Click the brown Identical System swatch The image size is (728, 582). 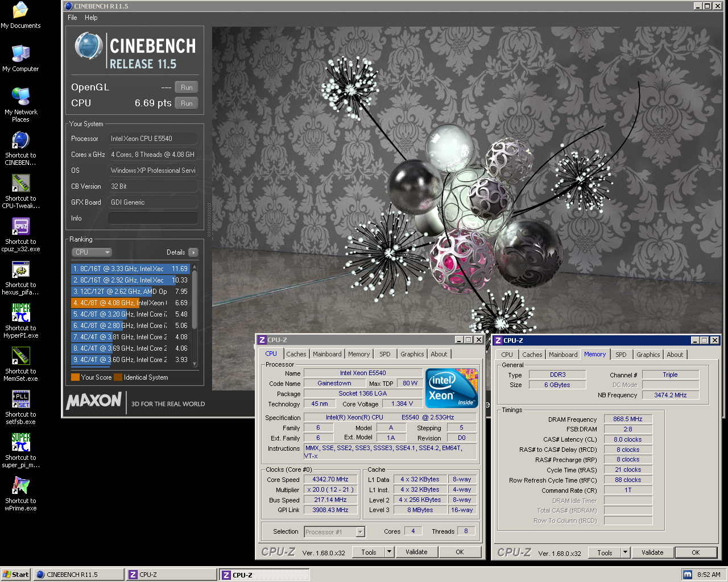coord(118,377)
